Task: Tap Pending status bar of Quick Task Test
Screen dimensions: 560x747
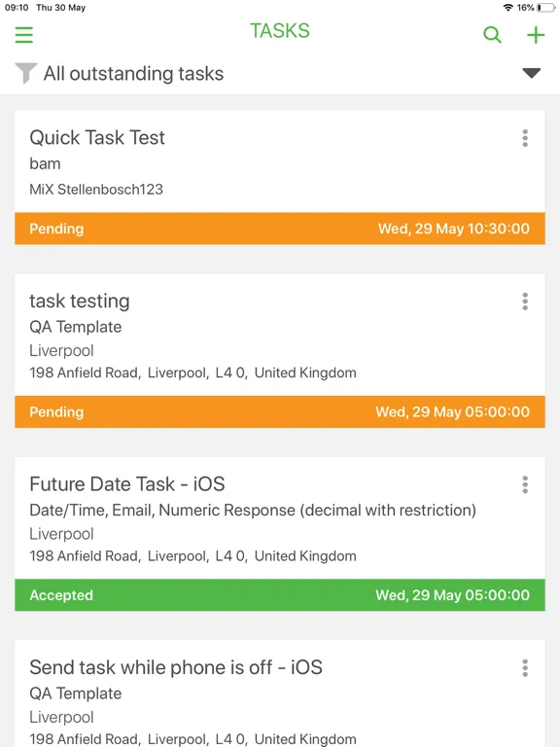Action: (280, 229)
